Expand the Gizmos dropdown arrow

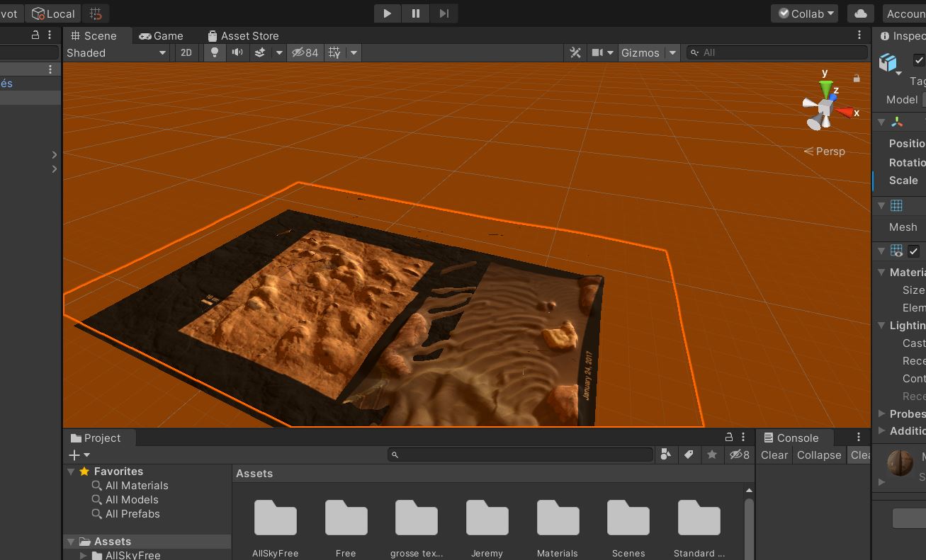coord(673,52)
